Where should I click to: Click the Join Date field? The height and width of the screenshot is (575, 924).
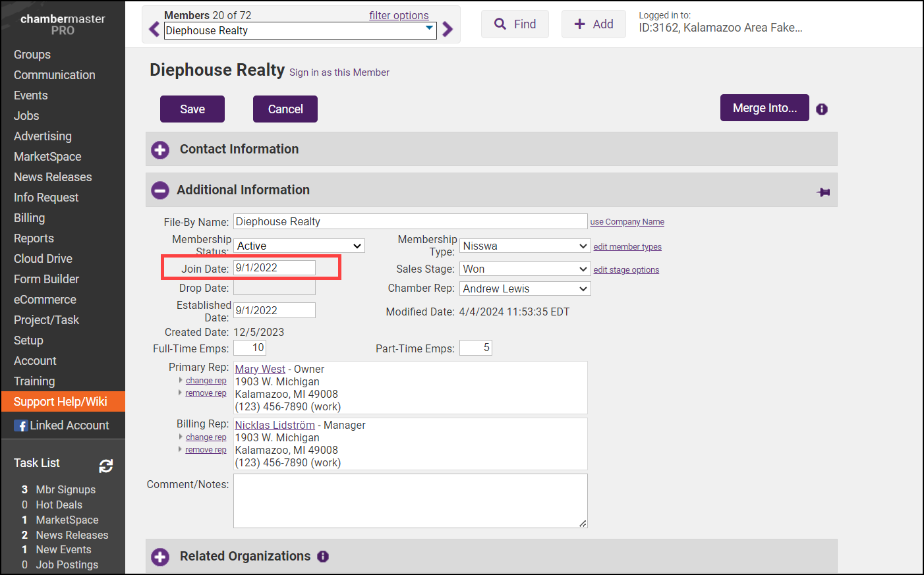click(x=274, y=268)
